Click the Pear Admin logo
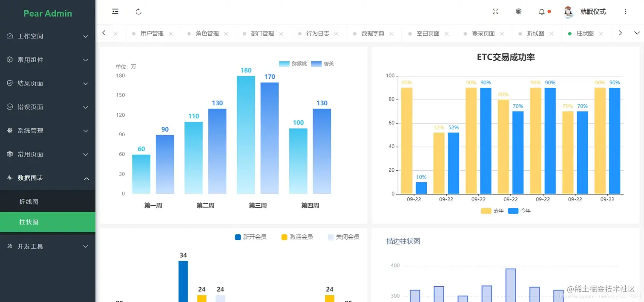 click(x=48, y=13)
